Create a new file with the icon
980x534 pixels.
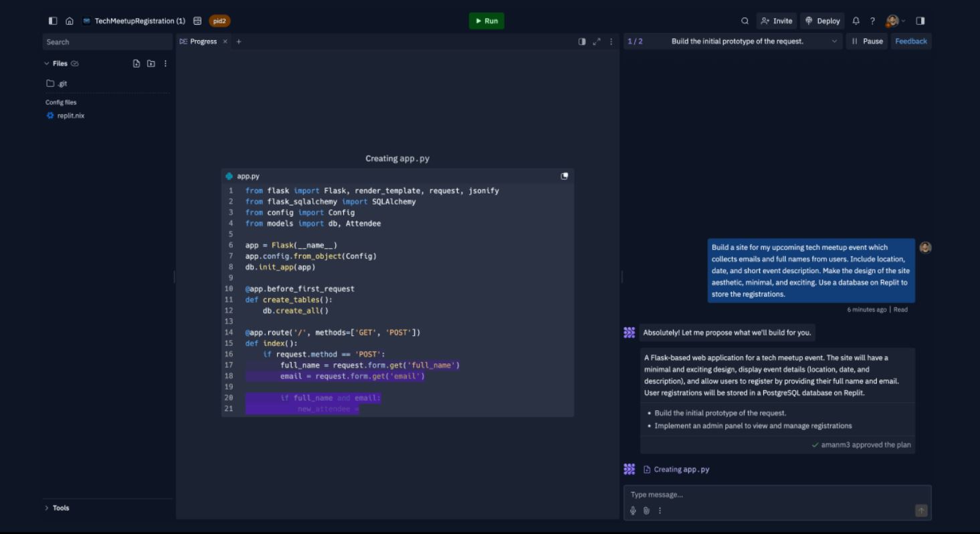pyautogui.click(x=136, y=64)
